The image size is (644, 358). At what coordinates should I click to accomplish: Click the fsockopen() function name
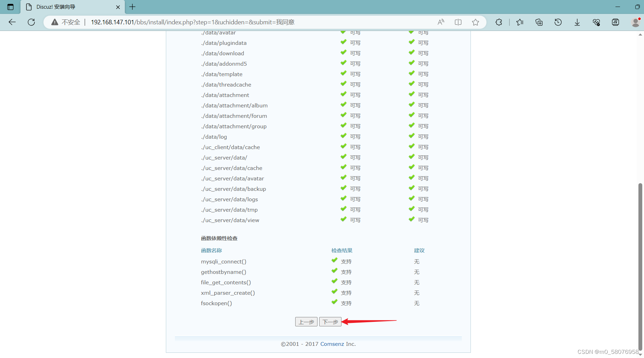pos(216,303)
